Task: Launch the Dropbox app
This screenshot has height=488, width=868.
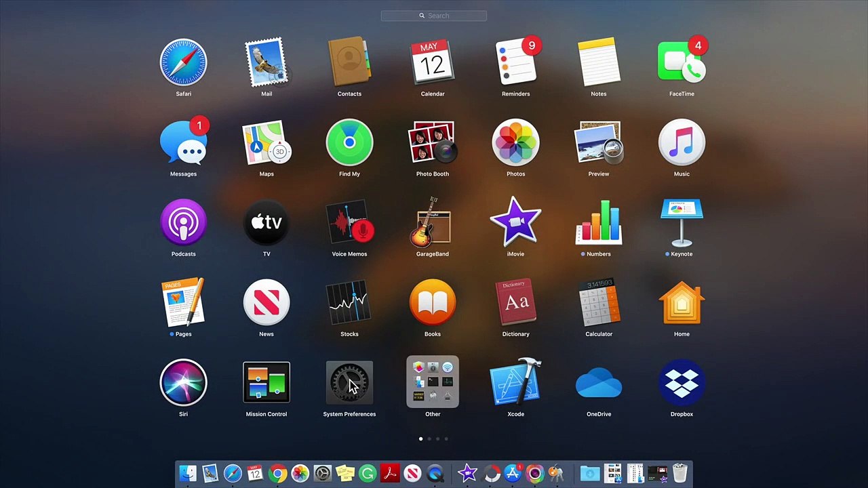Action: (x=682, y=382)
